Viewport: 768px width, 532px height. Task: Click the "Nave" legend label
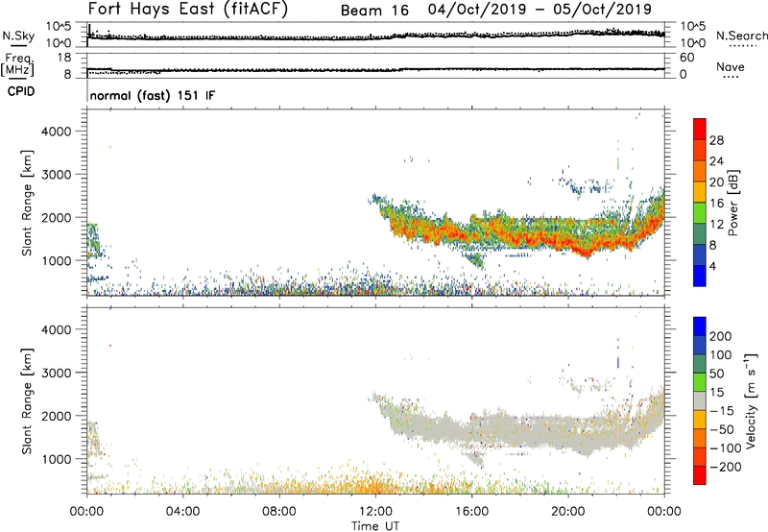click(730, 66)
